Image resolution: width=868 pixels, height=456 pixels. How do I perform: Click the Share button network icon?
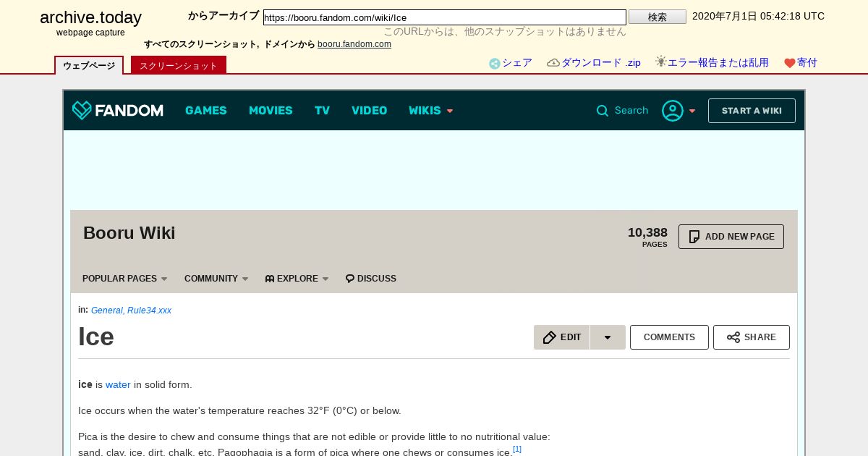pyautogui.click(x=733, y=337)
